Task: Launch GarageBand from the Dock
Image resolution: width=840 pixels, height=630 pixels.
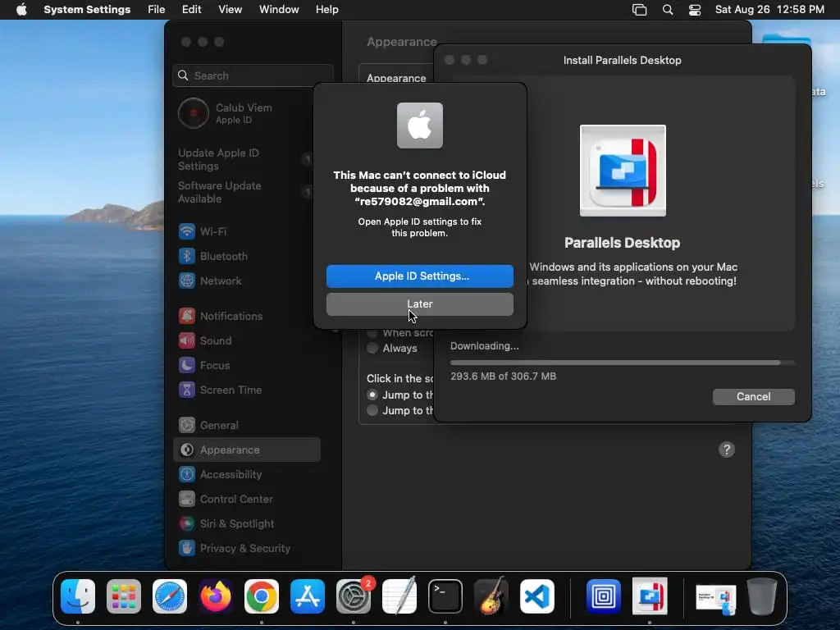Action: click(491, 596)
